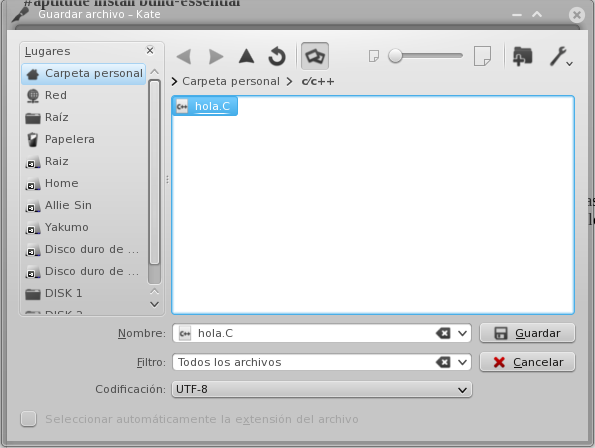This screenshot has width=595, height=448.
Task: Close the Lugares panel
Action: pos(150,50)
